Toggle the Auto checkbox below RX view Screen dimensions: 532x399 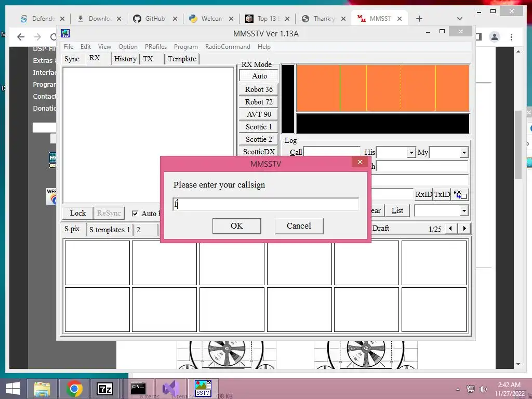click(x=135, y=214)
